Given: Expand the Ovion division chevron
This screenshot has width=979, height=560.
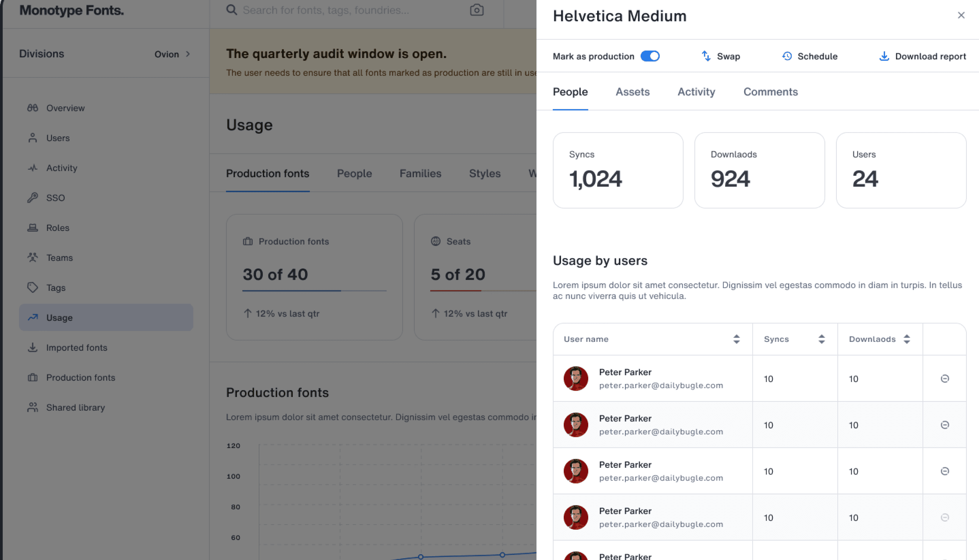Looking at the screenshot, I should tap(188, 54).
